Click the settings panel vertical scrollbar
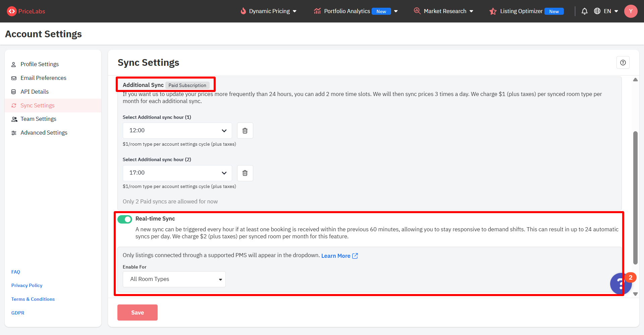Viewport: 644px width, 335px height. point(635,197)
